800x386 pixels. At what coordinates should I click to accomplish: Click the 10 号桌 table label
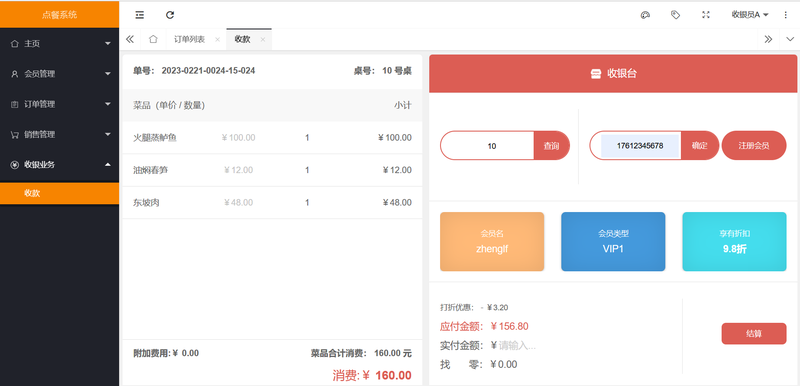tap(397, 71)
